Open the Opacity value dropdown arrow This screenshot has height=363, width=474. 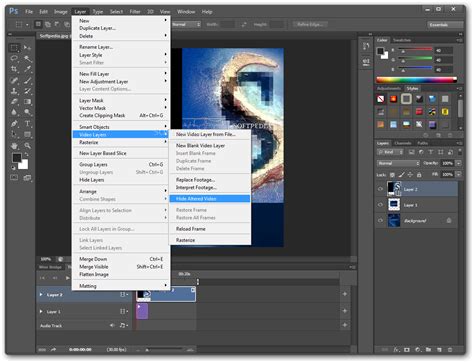[459, 163]
